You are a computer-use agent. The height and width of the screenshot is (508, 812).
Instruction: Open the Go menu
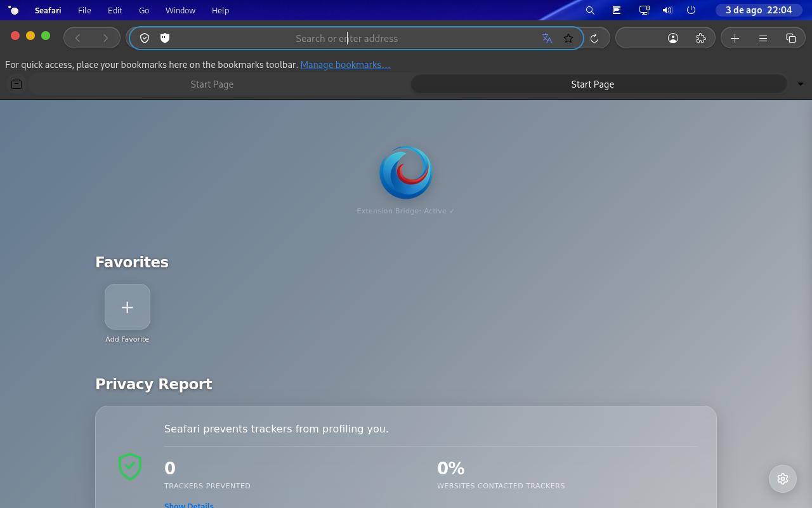(144, 10)
